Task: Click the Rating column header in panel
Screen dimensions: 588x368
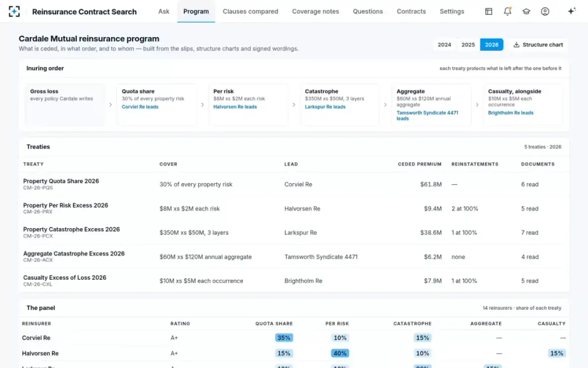Action: (180, 323)
